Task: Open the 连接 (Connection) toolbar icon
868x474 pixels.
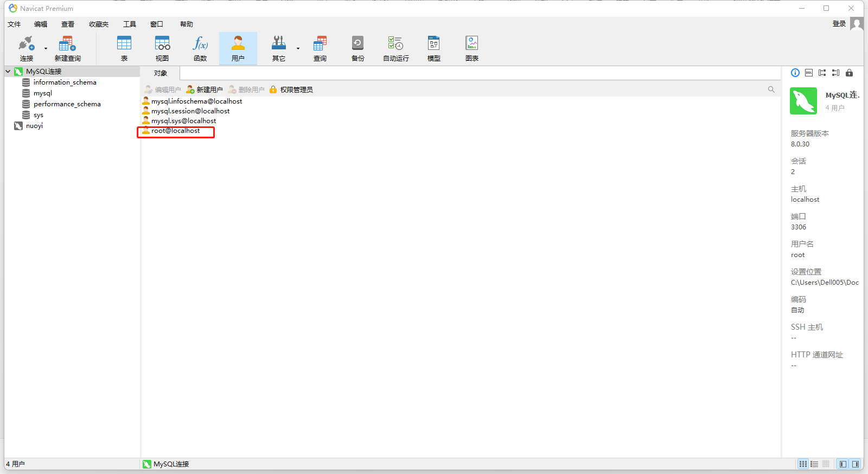Action: [x=26, y=48]
